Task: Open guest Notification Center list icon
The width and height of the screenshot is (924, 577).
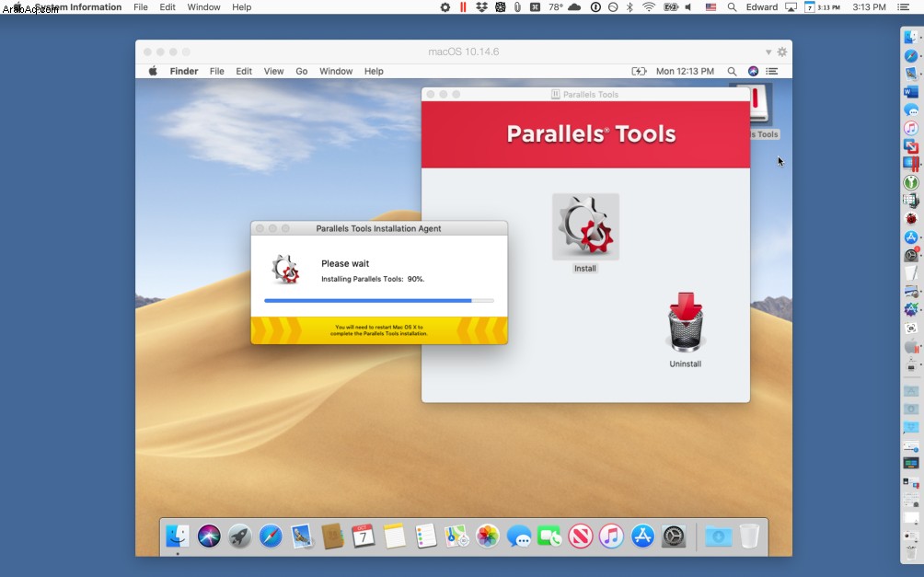Action: coord(771,71)
